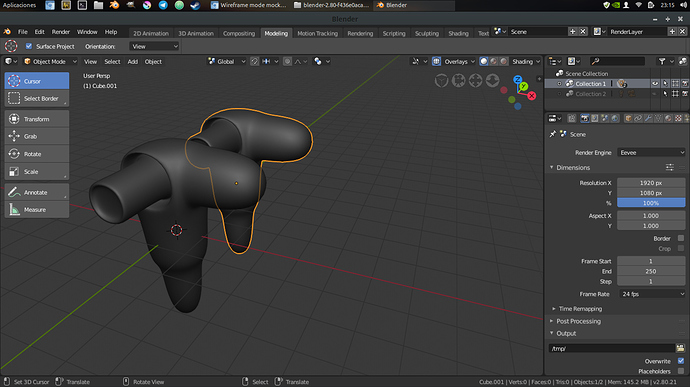Toggle perspective/orthographic view gizmo icon
Image resolution: width=690 pixels, height=387 pixels.
click(441, 81)
